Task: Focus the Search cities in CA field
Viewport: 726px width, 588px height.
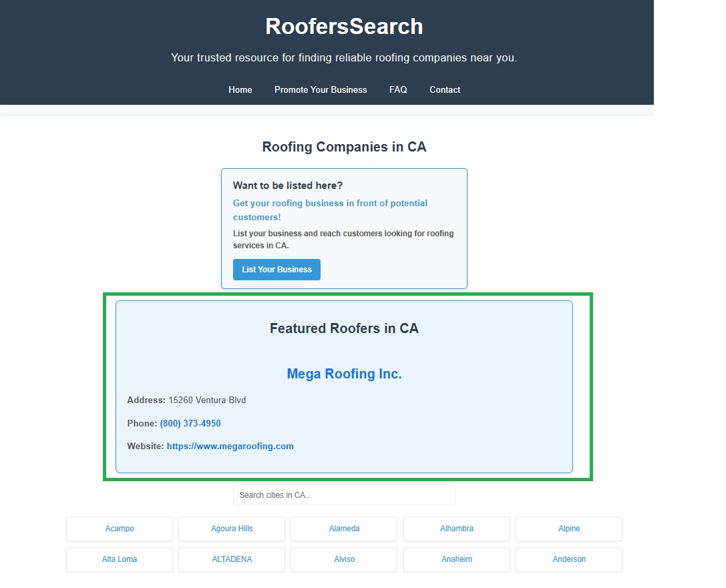Action: (x=344, y=495)
